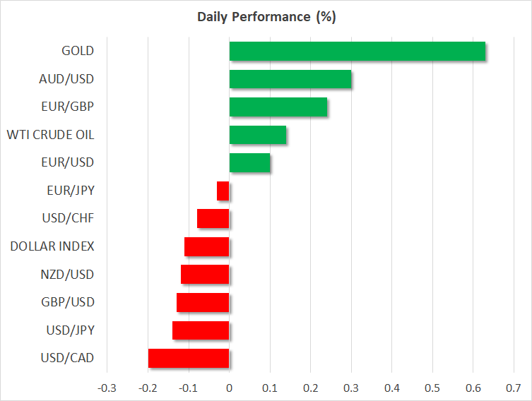Click the USD/JPY red bar

pos(201,330)
